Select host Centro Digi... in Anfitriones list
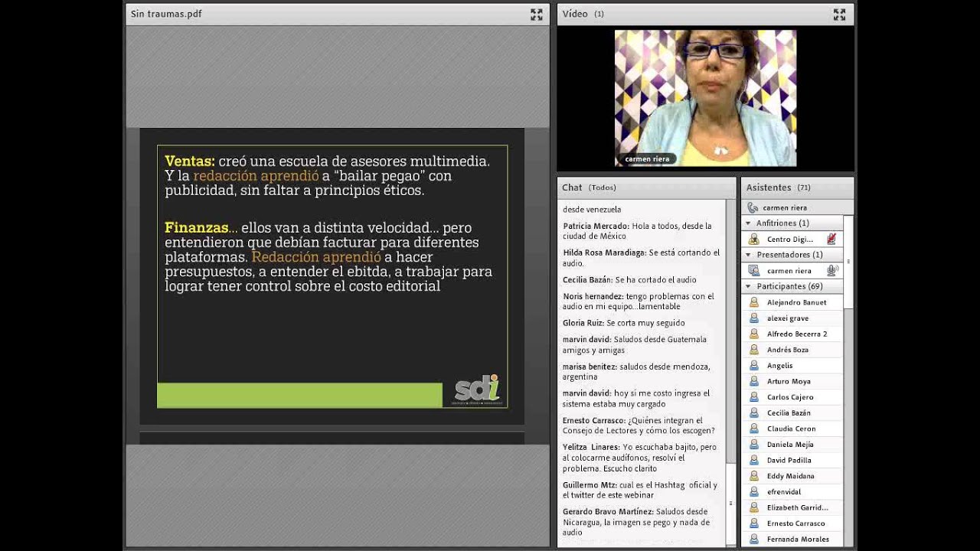This screenshot has width=980, height=551. tap(792, 239)
